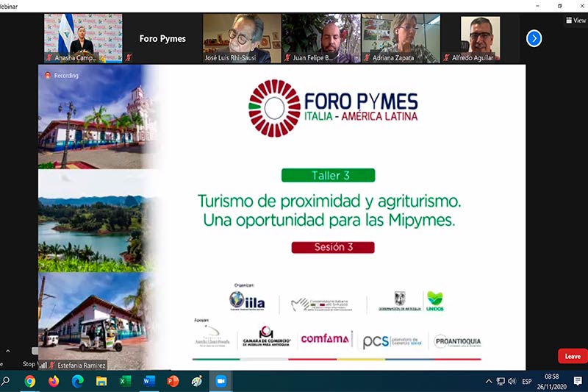Image resolution: width=588 pixels, height=392 pixels.
Task: Change ESP keyboard language indicator
Action: (x=526, y=382)
